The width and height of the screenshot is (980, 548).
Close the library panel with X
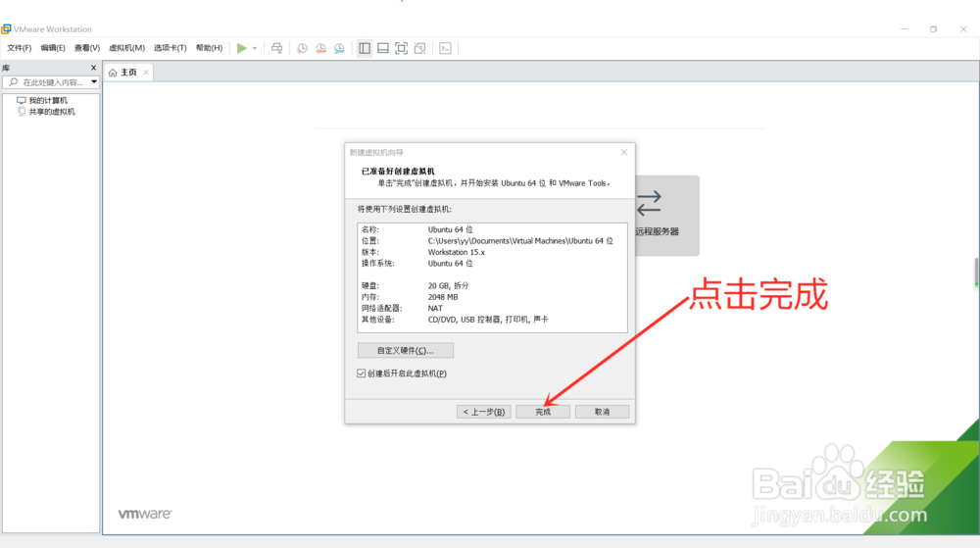click(x=94, y=68)
